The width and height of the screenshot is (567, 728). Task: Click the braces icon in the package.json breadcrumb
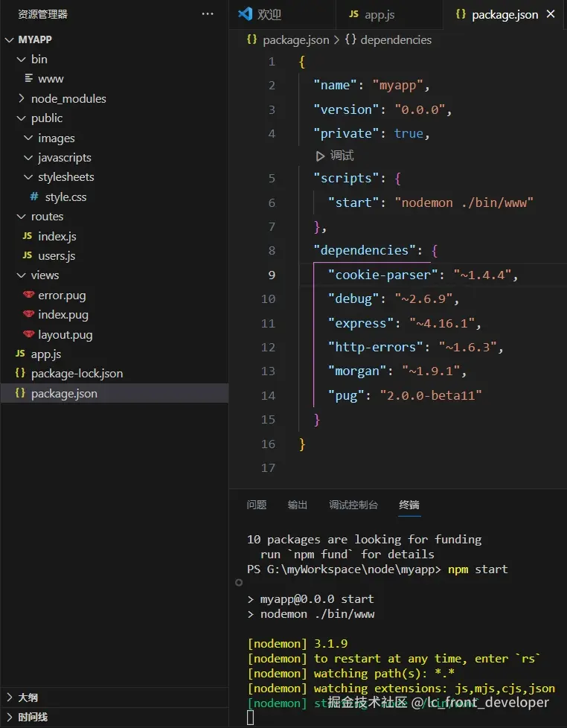click(252, 39)
